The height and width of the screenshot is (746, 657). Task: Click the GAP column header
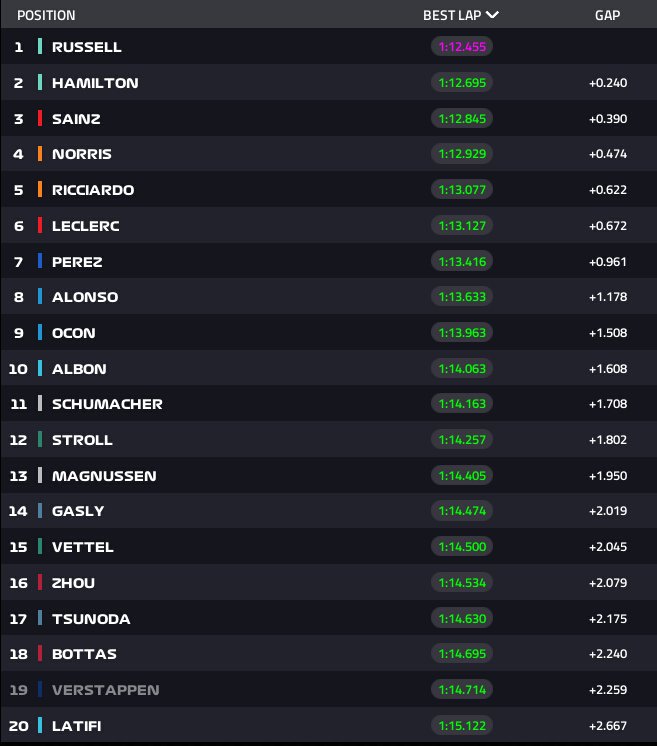pos(608,16)
